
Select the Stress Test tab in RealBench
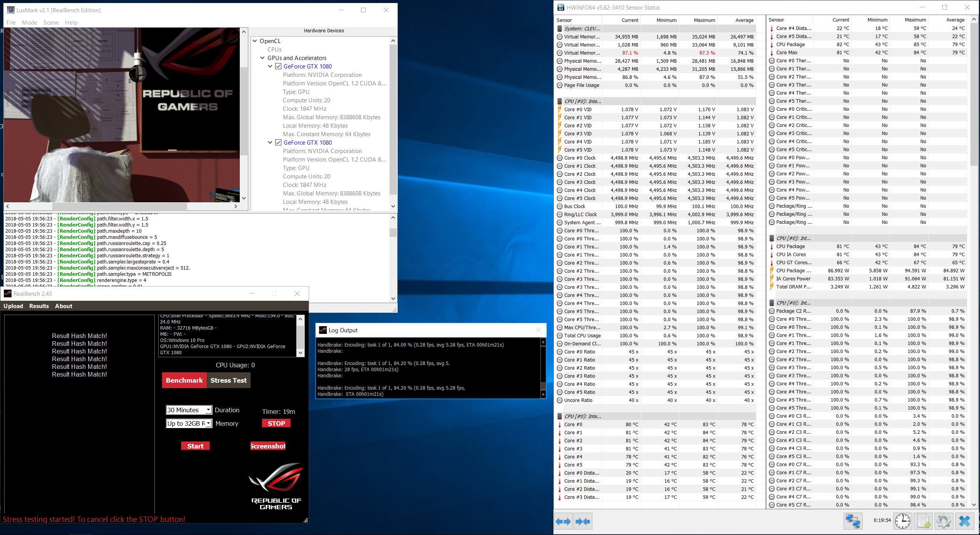(229, 380)
